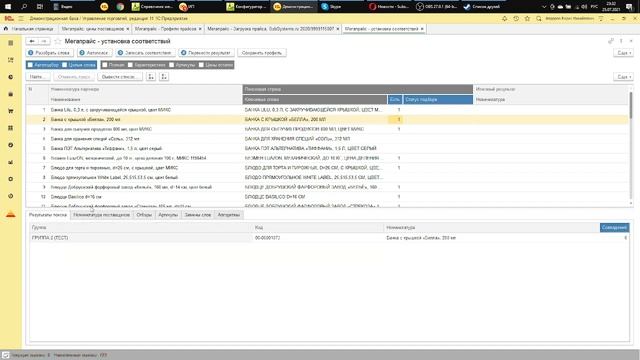Open the sections menu icon in sidebar
Screen dimensions: 640x360
click(x=11, y=43)
